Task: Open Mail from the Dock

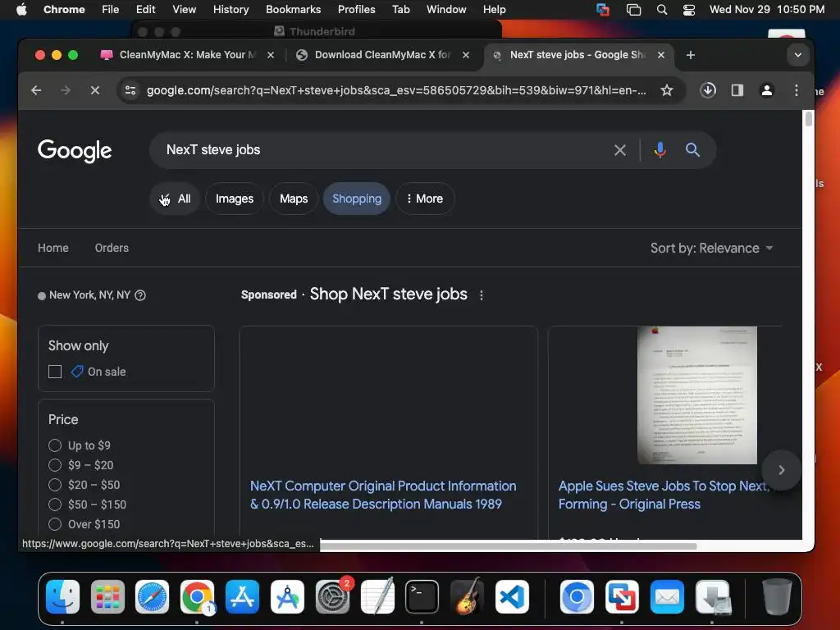Action: point(667,596)
